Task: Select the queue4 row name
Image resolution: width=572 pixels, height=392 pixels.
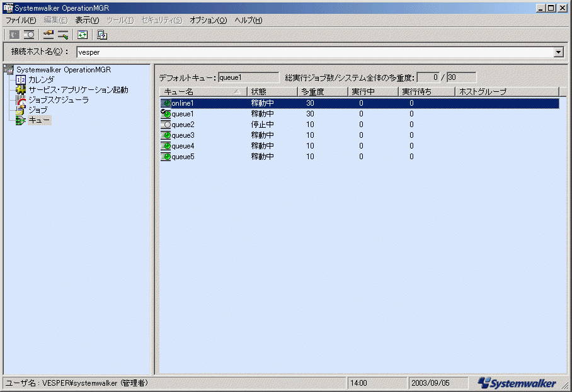Action: point(183,146)
